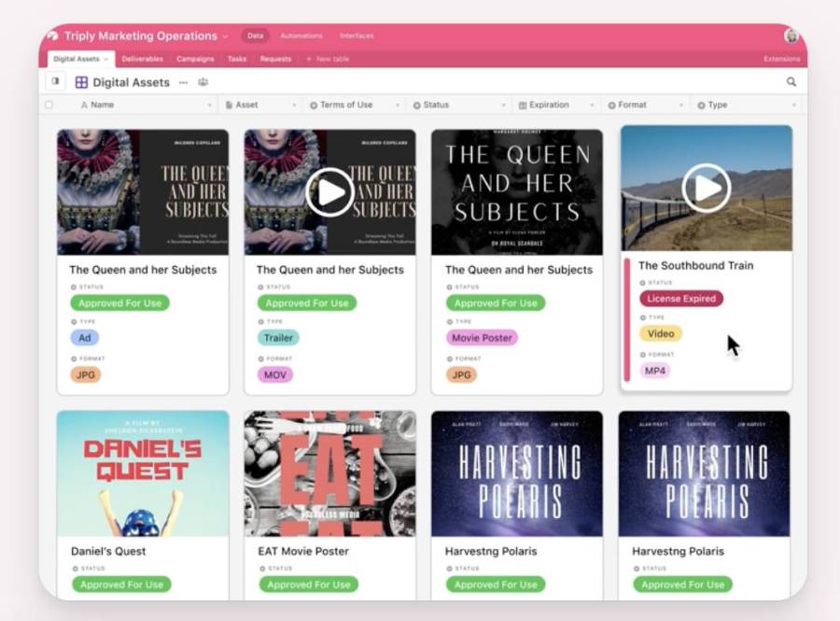Click the Asset column attachment icon

pyautogui.click(x=229, y=105)
